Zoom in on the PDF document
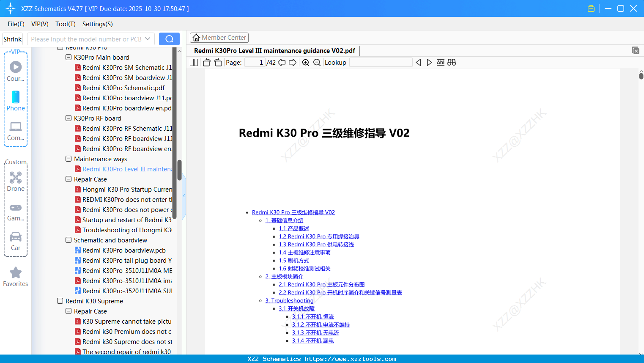 point(305,62)
